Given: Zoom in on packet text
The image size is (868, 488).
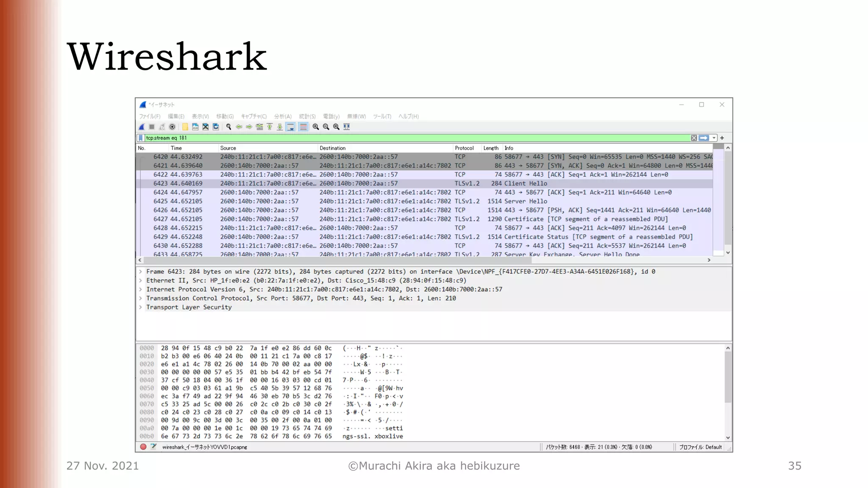Looking at the screenshot, I should pyautogui.click(x=316, y=127).
